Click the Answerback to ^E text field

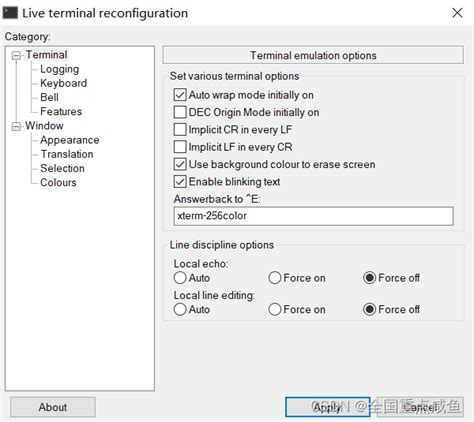[x=313, y=216]
